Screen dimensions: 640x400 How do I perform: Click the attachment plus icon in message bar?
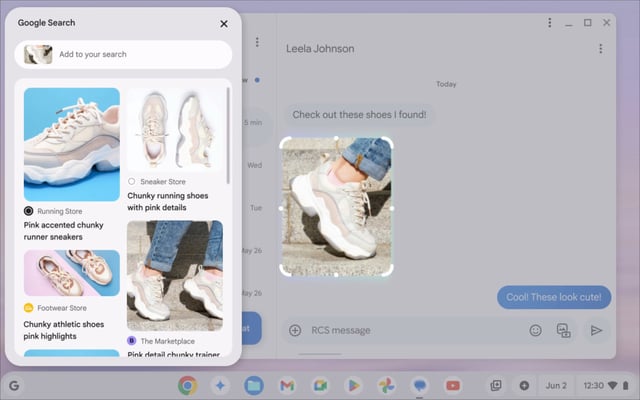coord(295,330)
